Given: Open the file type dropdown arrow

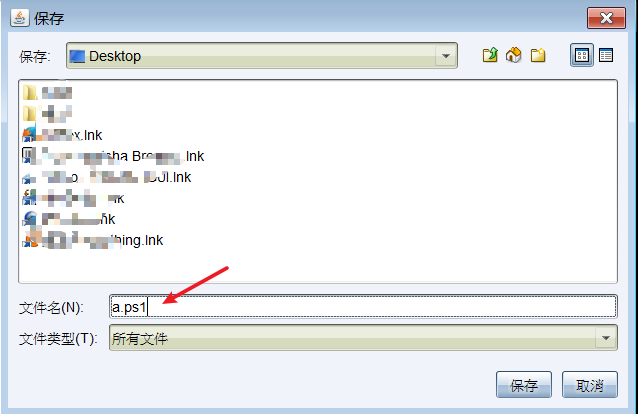Looking at the screenshot, I should pos(606,338).
